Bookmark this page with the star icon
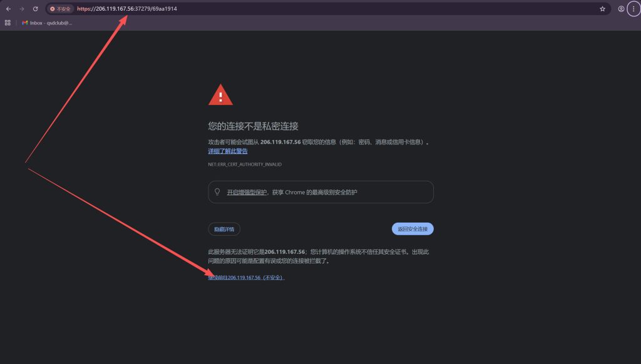This screenshot has height=364, width=641. click(x=602, y=9)
